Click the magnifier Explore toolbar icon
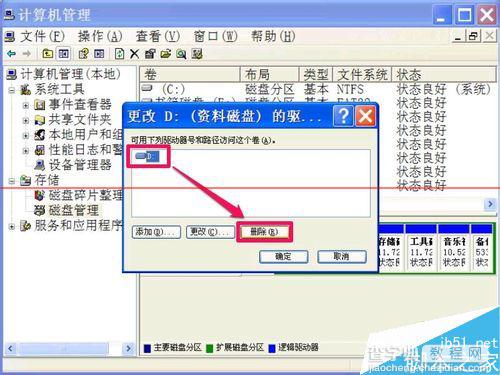 tap(181, 53)
